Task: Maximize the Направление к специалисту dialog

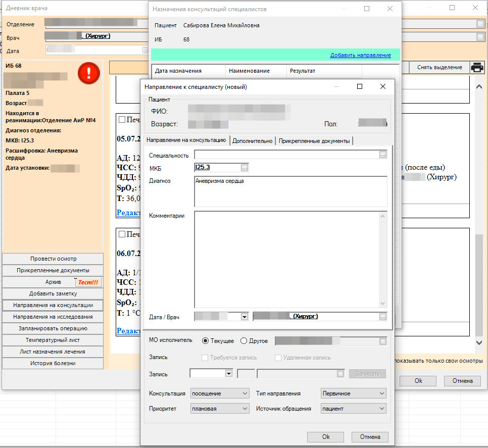Action: coord(360,86)
